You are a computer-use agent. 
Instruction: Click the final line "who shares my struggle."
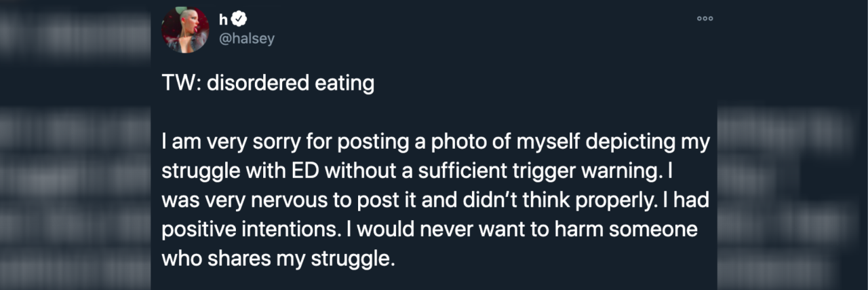(x=277, y=259)
